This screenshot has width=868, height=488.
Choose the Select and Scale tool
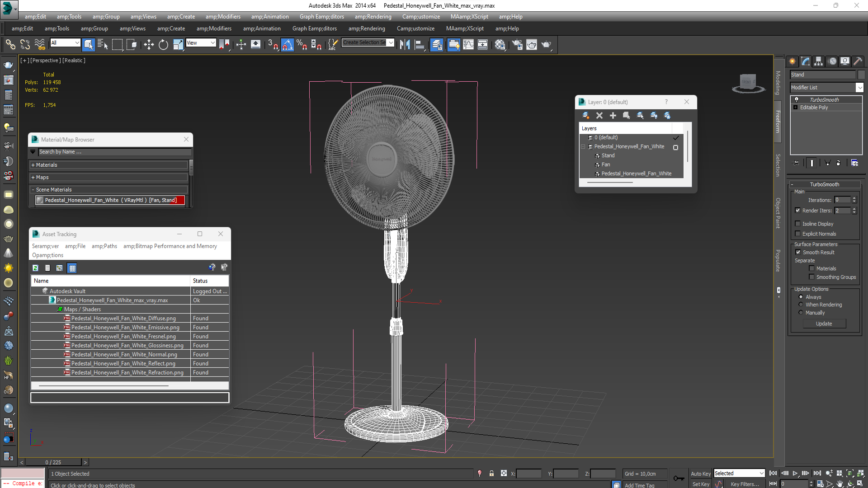178,44
